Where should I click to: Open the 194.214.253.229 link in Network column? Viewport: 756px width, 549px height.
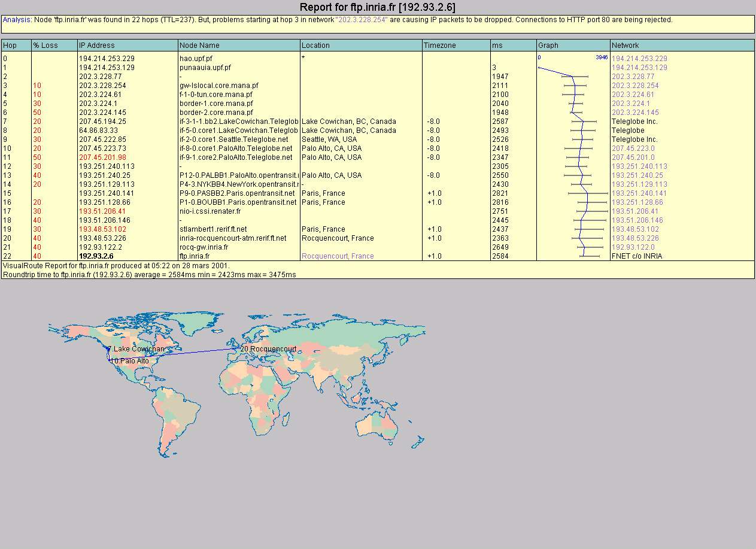(639, 59)
